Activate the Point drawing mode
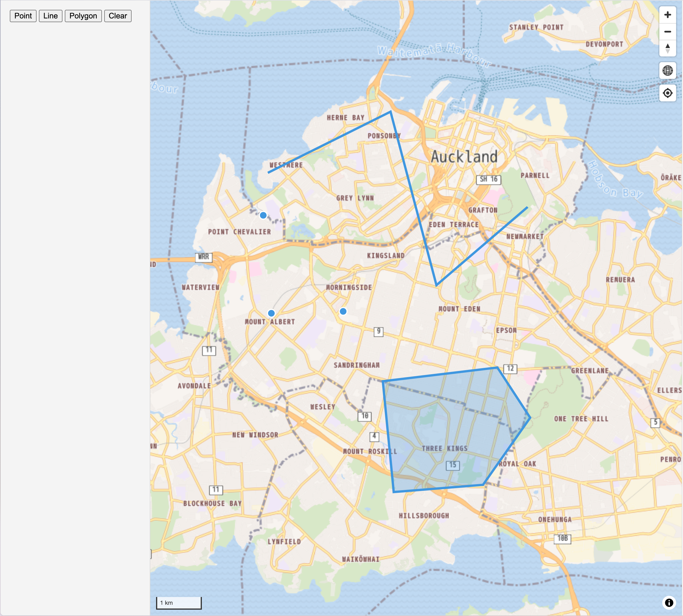Image resolution: width=683 pixels, height=616 pixels. click(23, 16)
